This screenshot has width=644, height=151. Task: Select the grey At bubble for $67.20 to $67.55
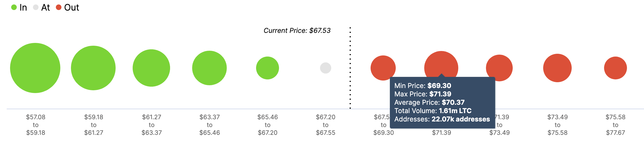326,68
